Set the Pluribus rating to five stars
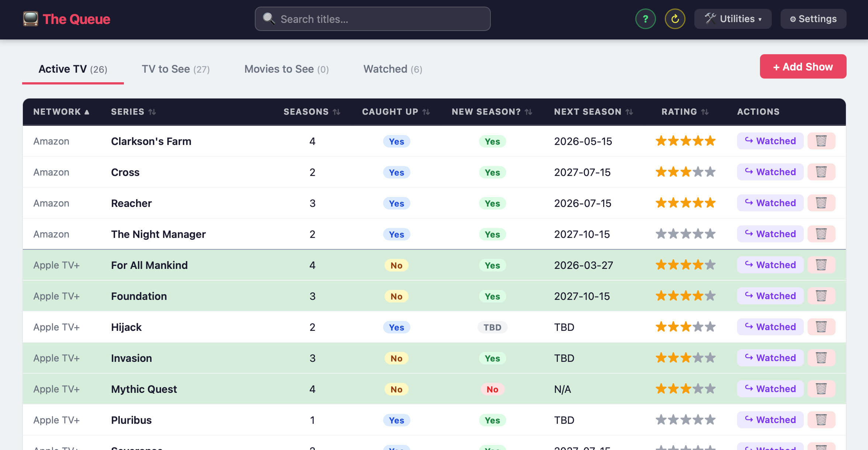The width and height of the screenshot is (868, 450). click(710, 420)
